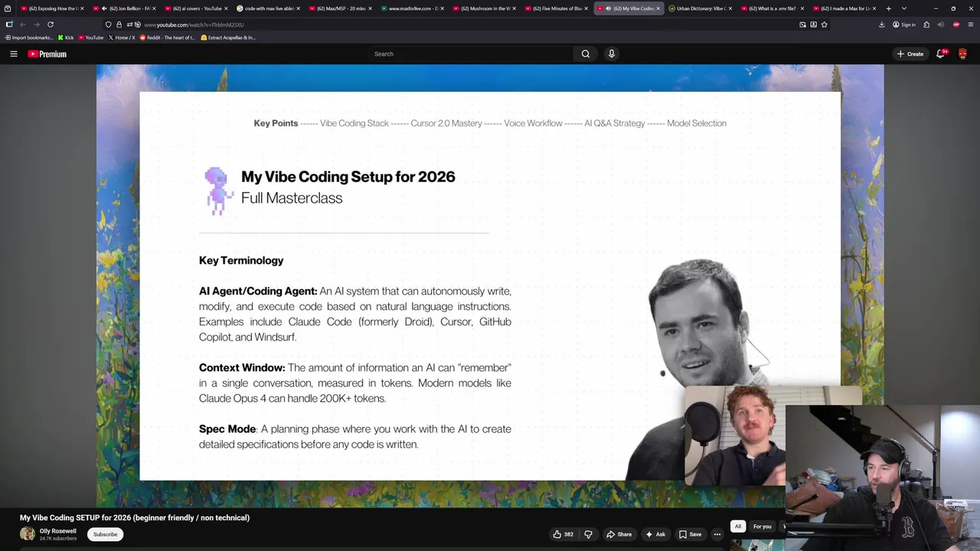
Task: Switch to 'Exposing How the' tab
Action: (x=53, y=8)
